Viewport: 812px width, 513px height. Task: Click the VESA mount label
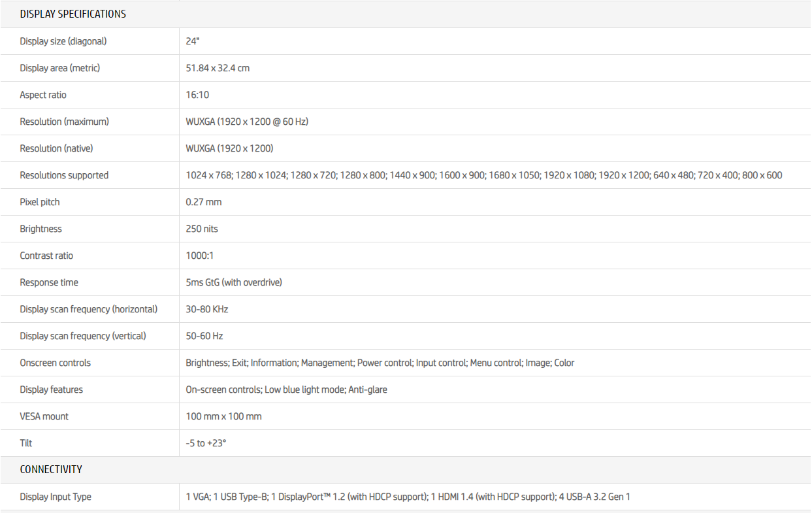click(44, 416)
